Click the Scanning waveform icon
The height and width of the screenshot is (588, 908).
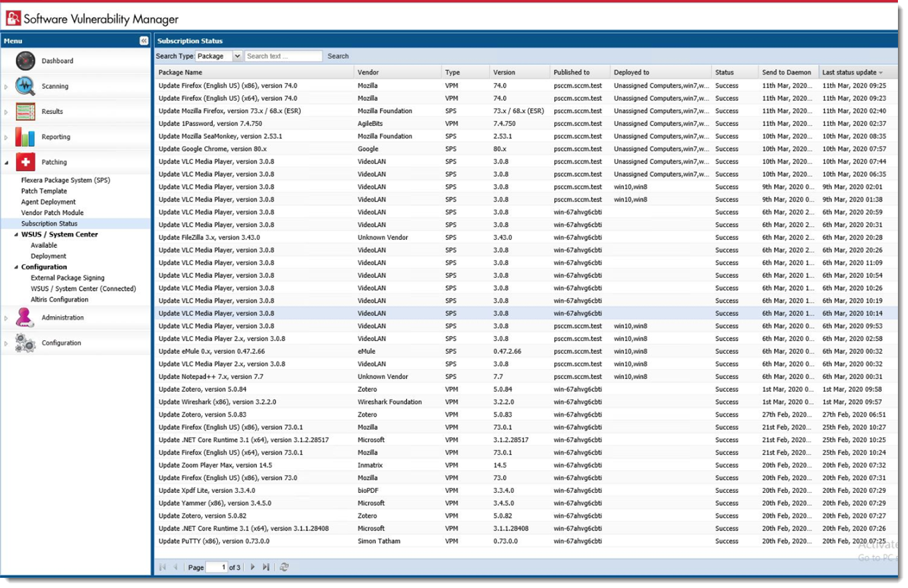tap(25, 86)
